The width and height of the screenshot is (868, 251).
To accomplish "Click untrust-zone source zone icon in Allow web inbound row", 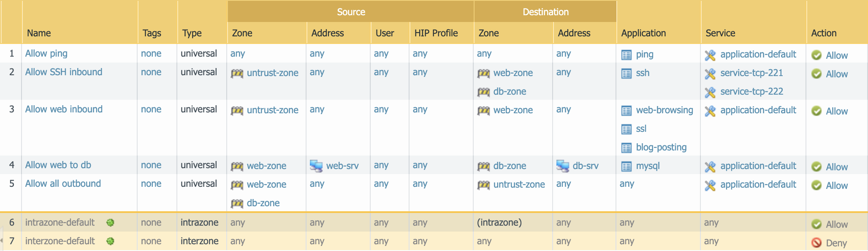I will (237, 111).
